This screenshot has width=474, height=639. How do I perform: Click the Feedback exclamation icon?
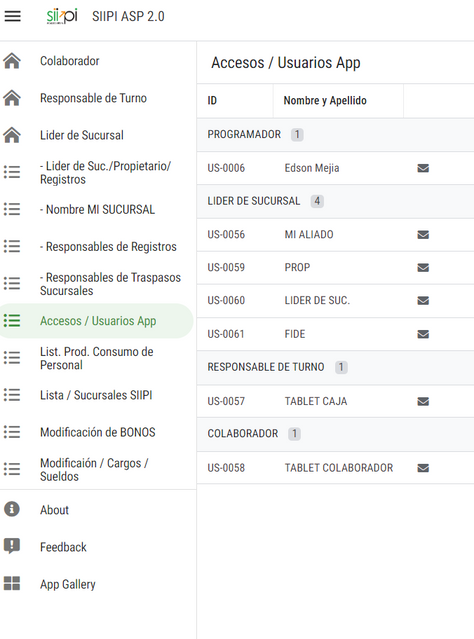12,546
